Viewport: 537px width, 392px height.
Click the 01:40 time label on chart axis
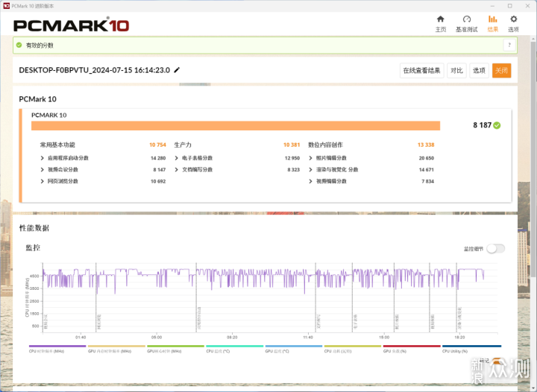(81, 338)
